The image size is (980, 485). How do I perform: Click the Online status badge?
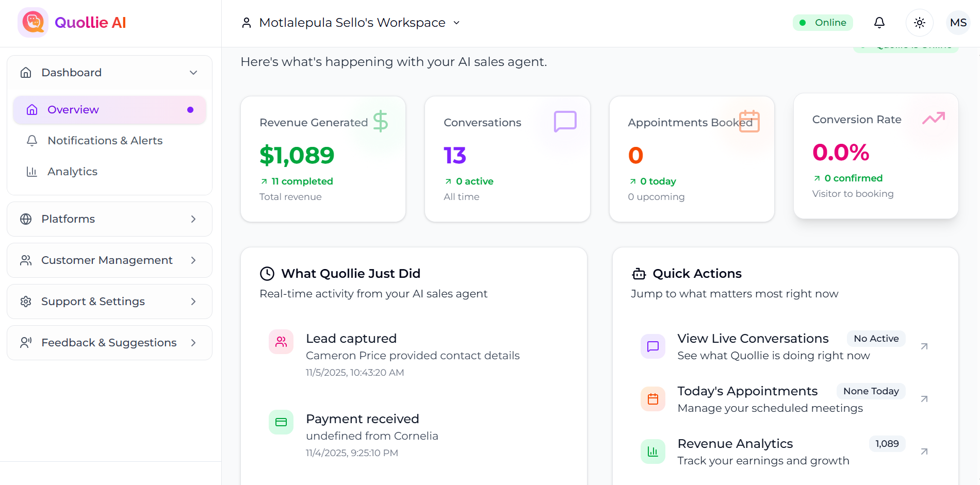pyautogui.click(x=823, y=23)
